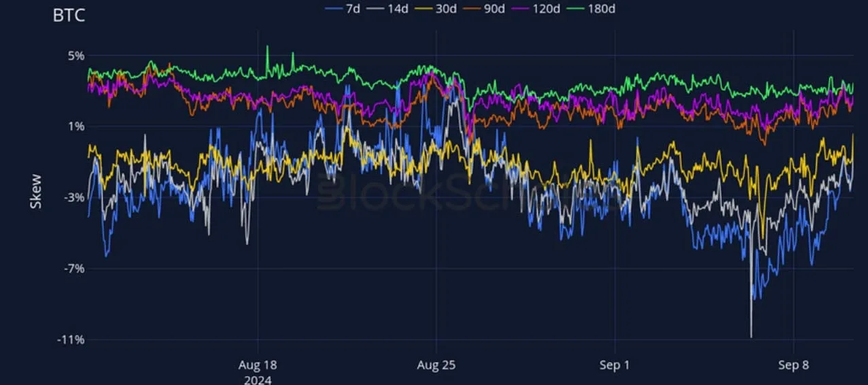Click the Skew y-axis label

click(35, 191)
